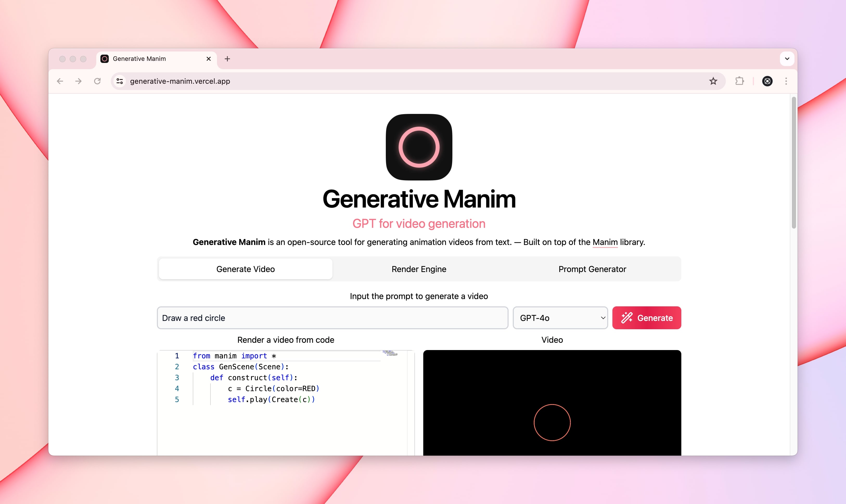846x504 pixels.
Task: Click the browser profile/camera icon
Action: (767, 81)
